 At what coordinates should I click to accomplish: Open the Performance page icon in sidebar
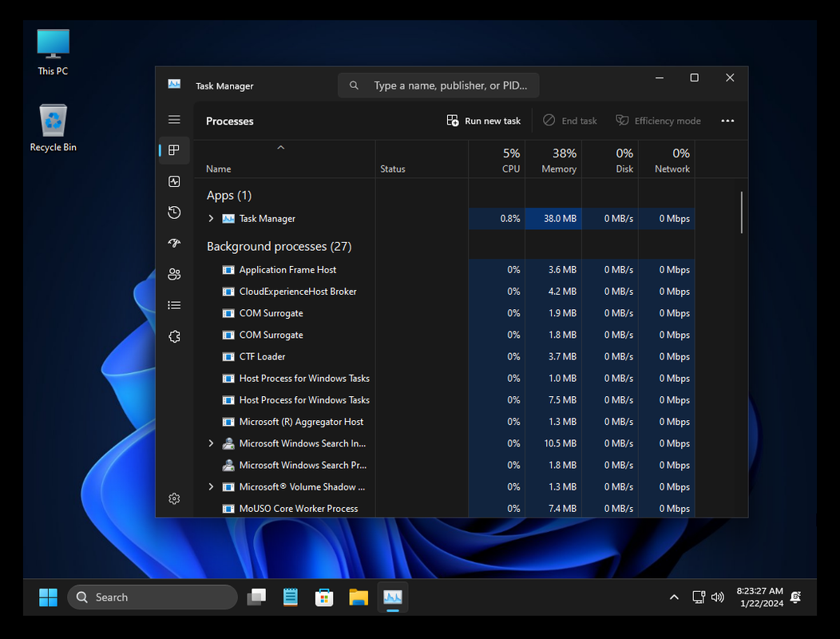[x=174, y=181]
